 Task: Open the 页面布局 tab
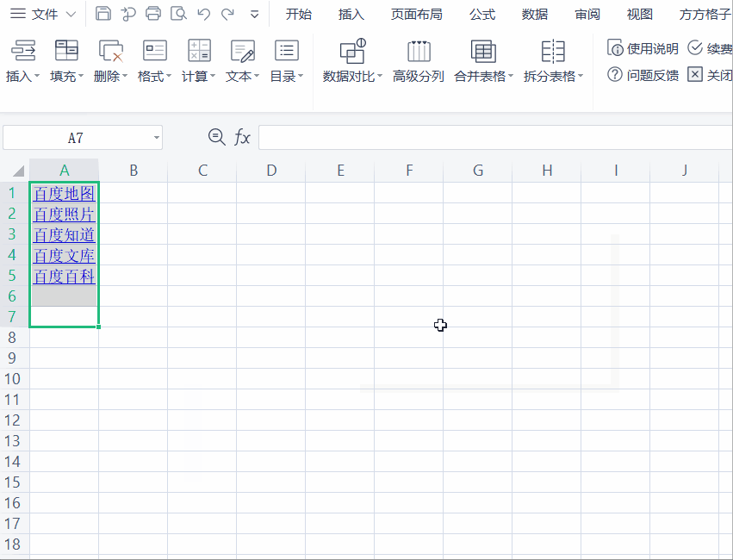417,14
